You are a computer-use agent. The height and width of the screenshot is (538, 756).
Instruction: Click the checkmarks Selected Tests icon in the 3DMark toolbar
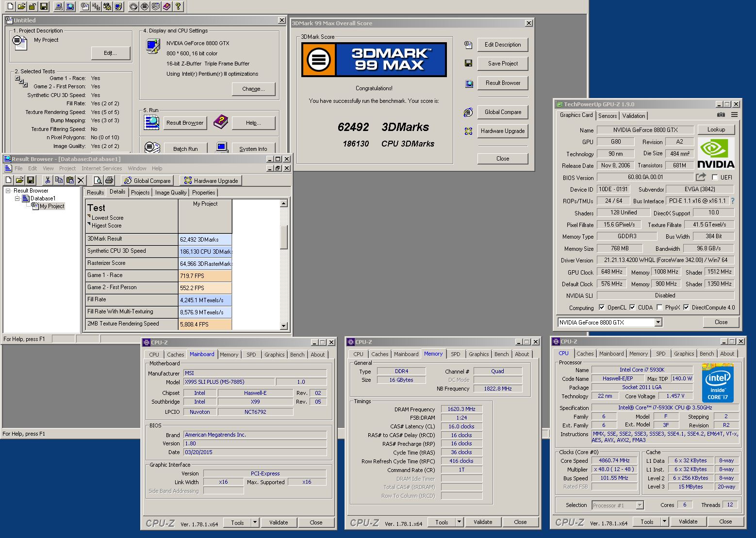97,6
